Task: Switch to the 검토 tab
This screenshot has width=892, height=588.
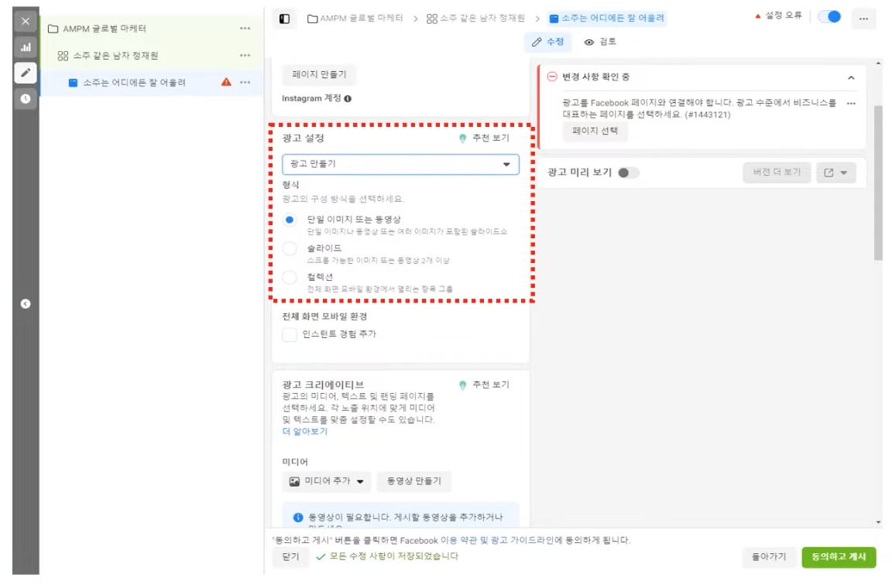Action: pyautogui.click(x=600, y=42)
